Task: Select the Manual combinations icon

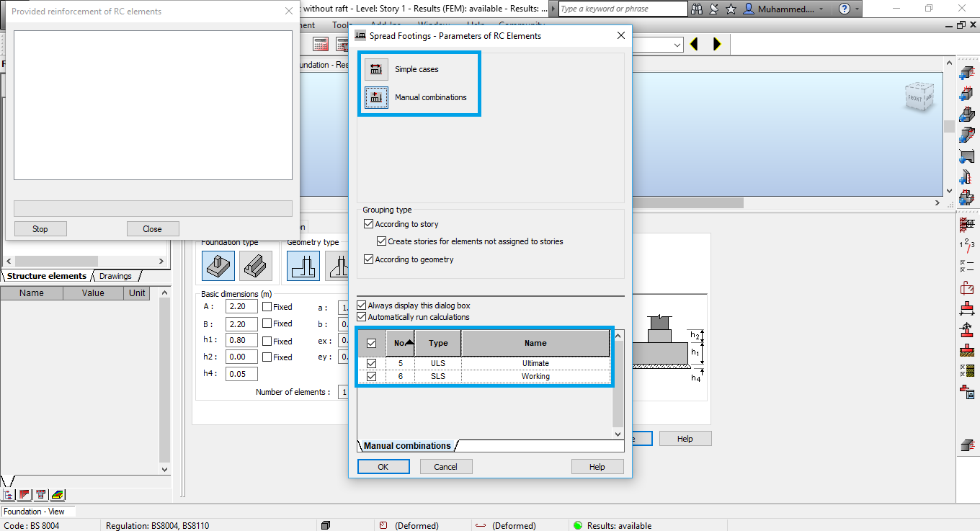Action: pyautogui.click(x=375, y=97)
